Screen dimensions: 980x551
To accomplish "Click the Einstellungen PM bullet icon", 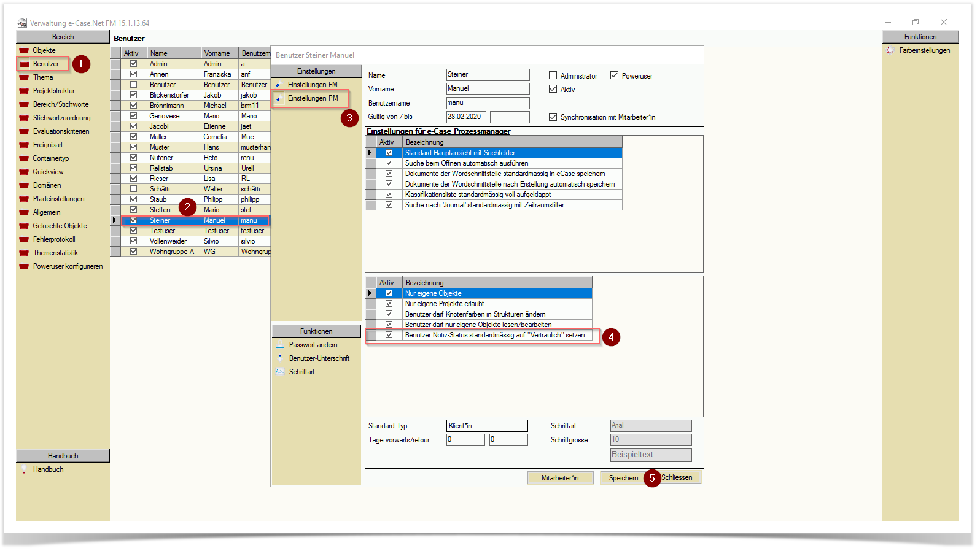I will (278, 99).
